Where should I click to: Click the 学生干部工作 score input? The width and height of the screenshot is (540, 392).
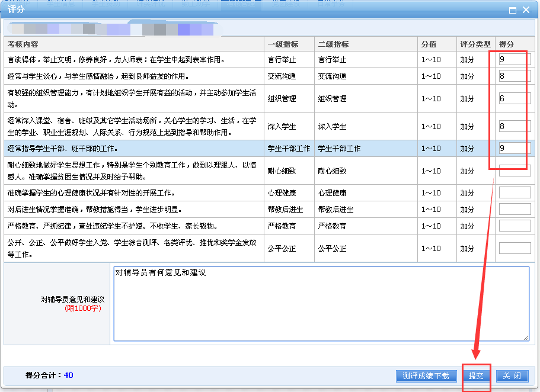click(x=515, y=149)
